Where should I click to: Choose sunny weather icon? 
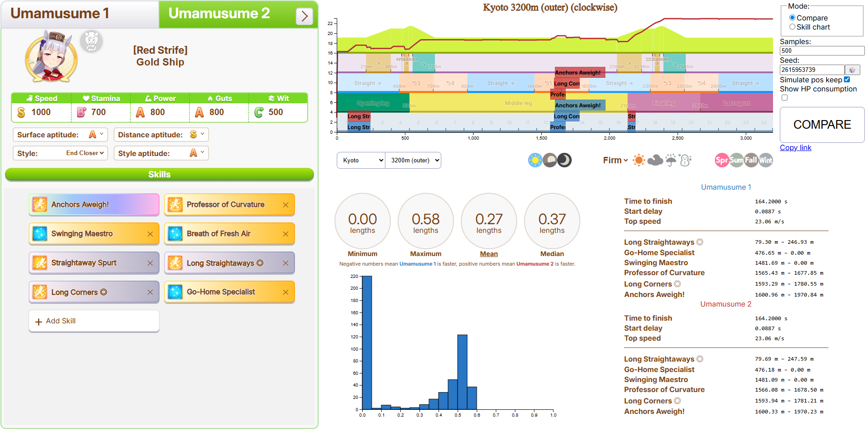(x=639, y=160)
